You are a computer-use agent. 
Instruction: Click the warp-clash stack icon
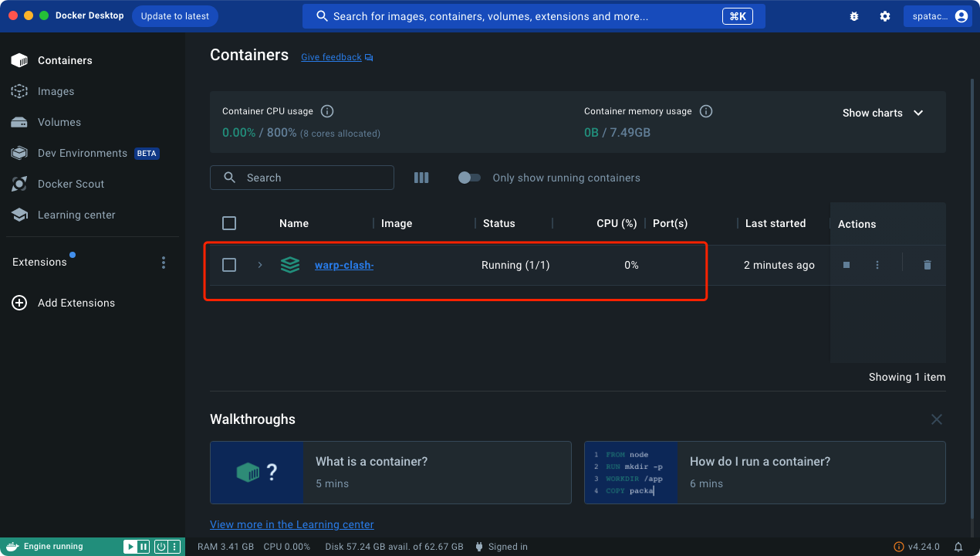[290, 265]
